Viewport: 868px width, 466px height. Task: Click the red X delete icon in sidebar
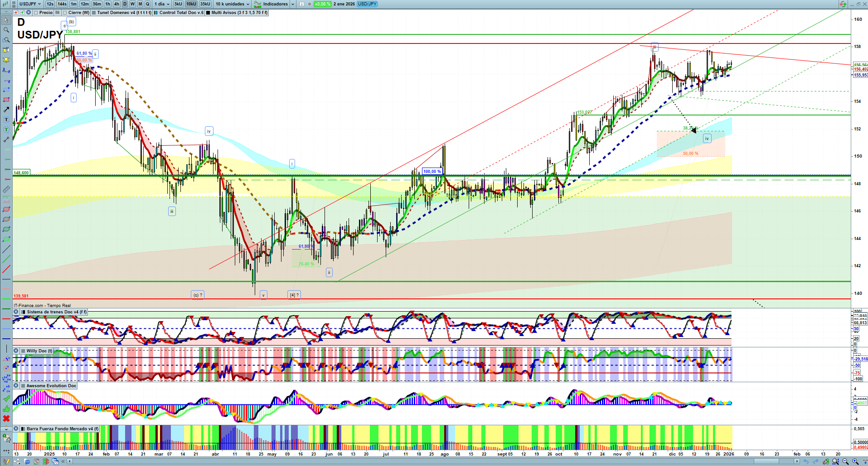(x=6, y=418)
